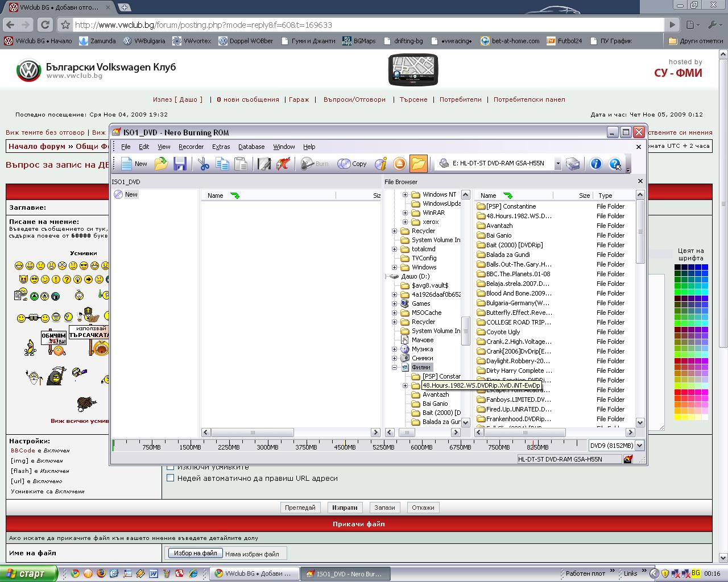This screenshot has height=582, width=728.
Task: Click the Изпрати submit button
Action: [345, 508]
